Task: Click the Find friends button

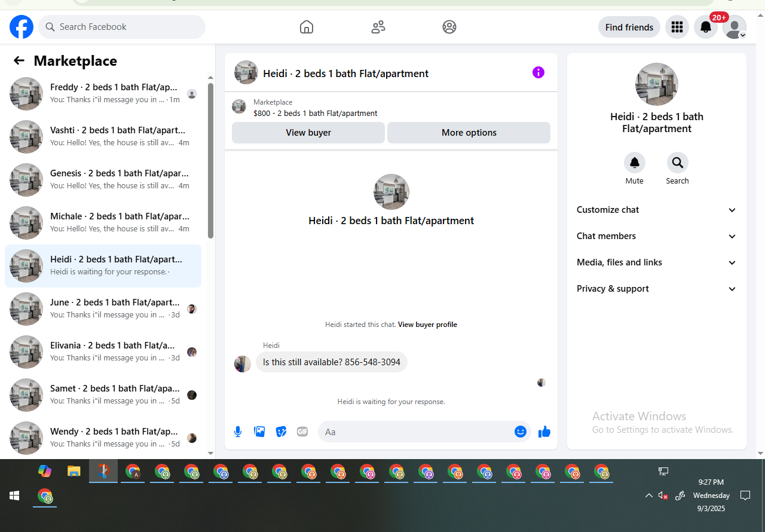Action: click(x=629, y=27)
